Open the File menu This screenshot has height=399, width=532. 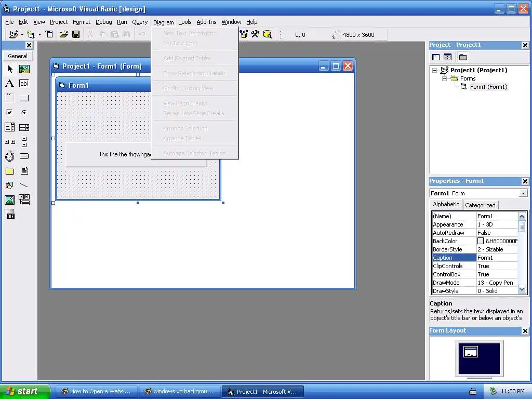click(x=9, y=22)
